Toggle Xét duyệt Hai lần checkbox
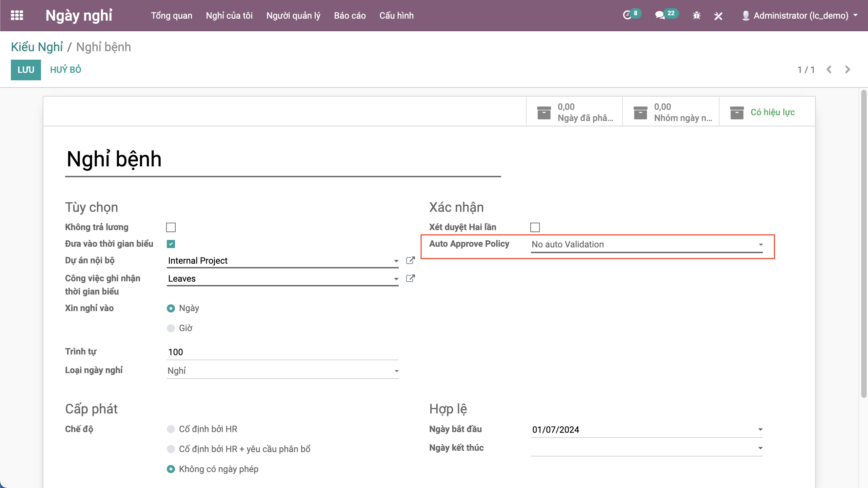 click(535, 227)
